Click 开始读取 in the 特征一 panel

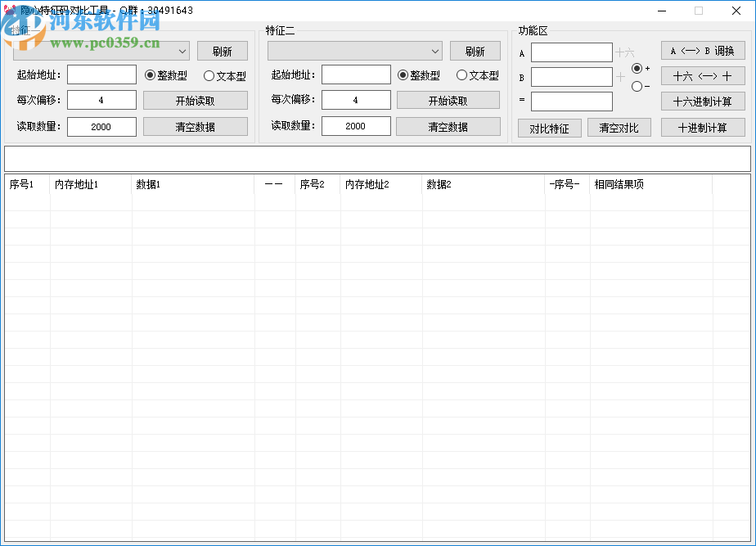[195, 100]
